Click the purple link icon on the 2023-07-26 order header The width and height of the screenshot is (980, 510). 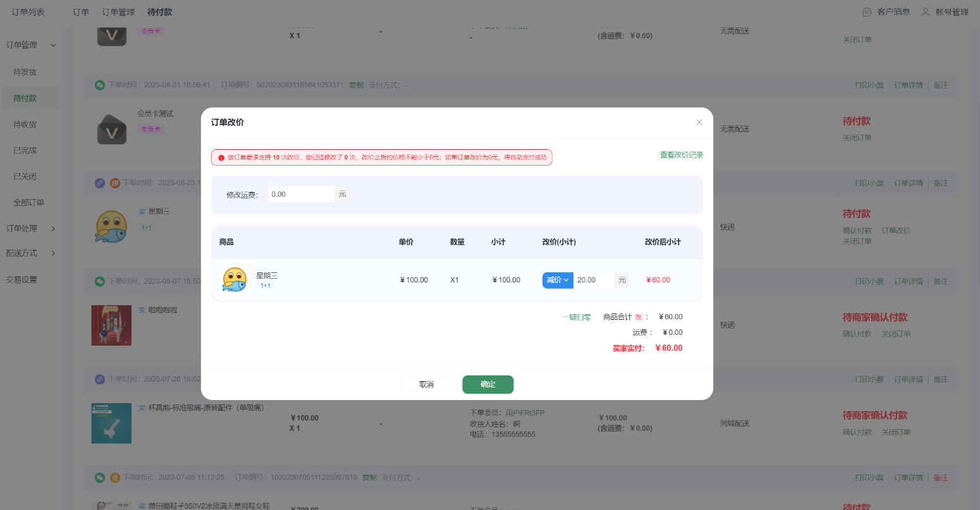(100, 379)
